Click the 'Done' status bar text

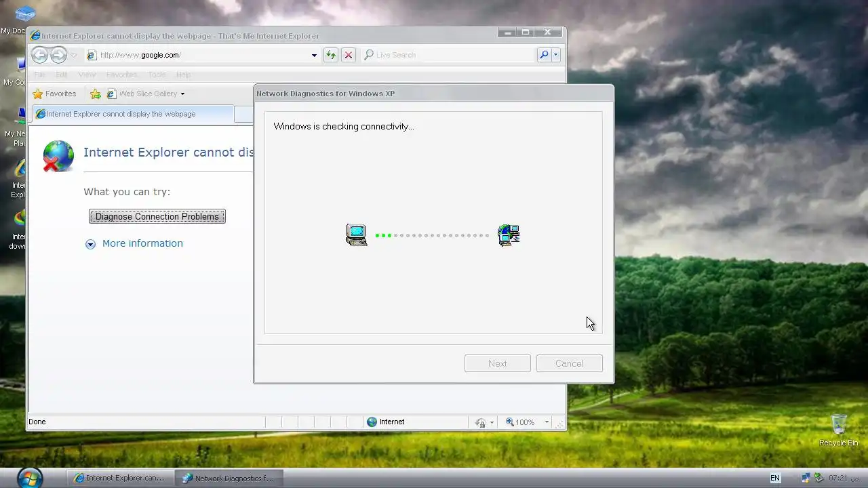pyautogui.click(x=37, y=422)
